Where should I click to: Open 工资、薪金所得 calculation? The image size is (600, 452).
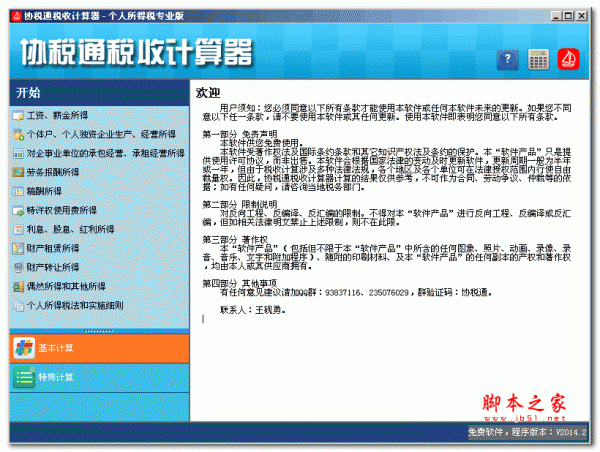click(57, 115)
